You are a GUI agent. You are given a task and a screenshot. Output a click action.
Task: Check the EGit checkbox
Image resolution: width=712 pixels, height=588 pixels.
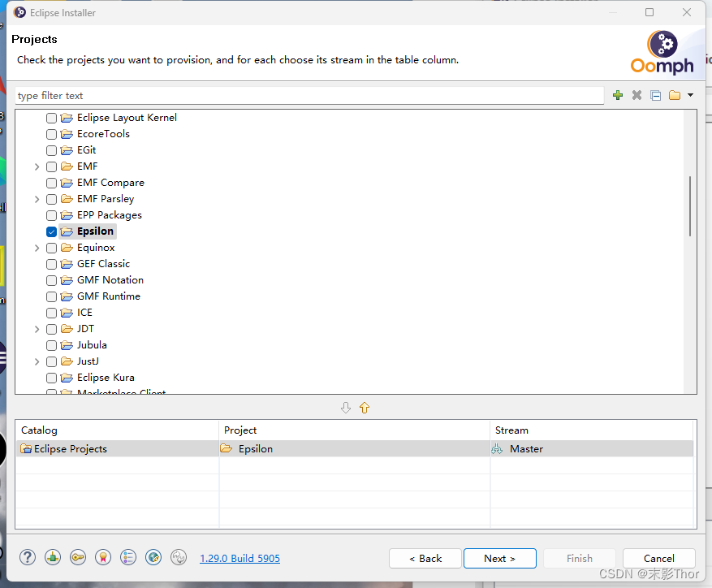coord(51,150)
